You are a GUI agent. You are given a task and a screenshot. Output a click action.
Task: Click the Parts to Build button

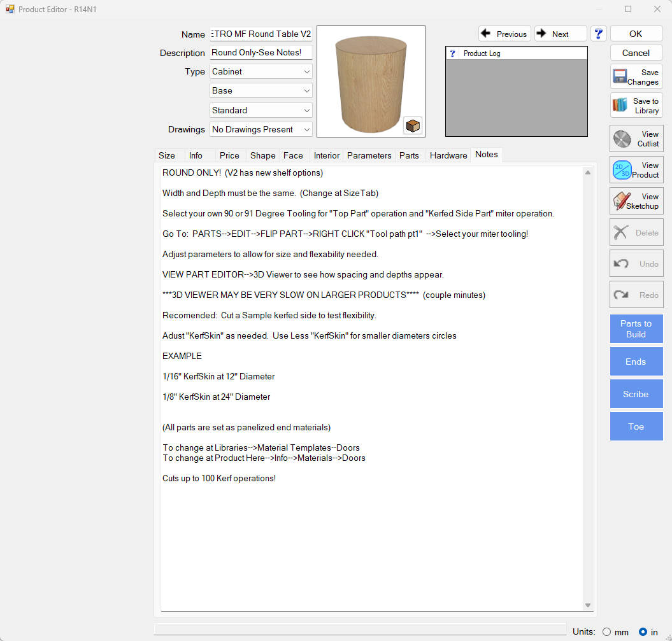[636, 329]
